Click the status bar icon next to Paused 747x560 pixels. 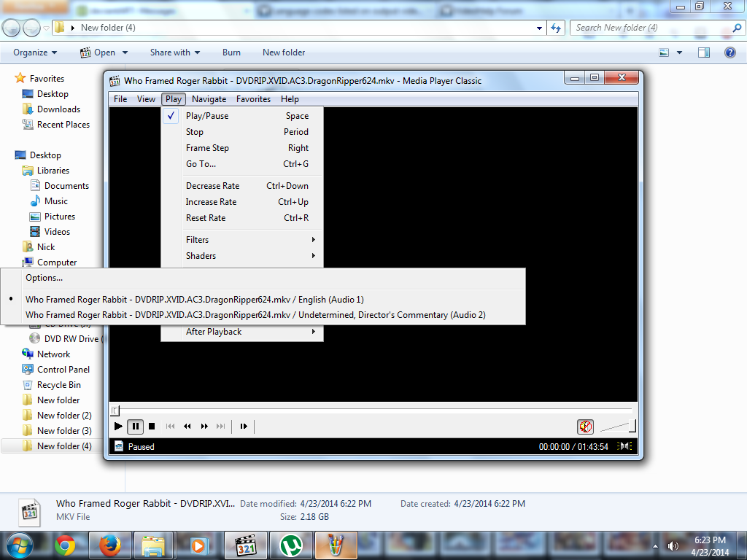pos(119,446)
